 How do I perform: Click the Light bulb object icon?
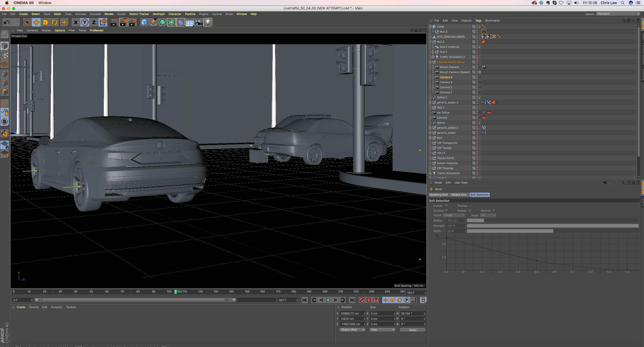tap(208, 22)
